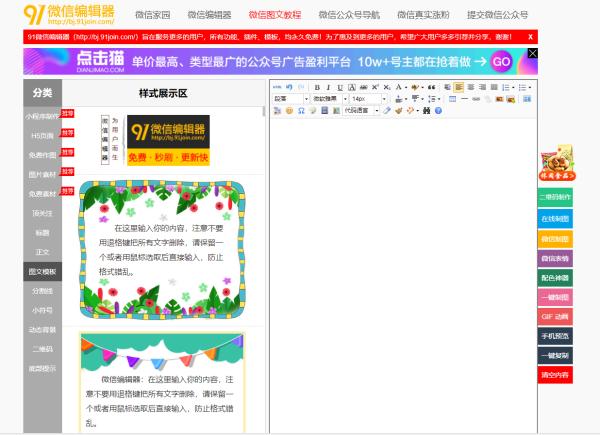Close the 点击猫 banner ad
Viewport: 600px width, 435px height.
pos(532,53)
